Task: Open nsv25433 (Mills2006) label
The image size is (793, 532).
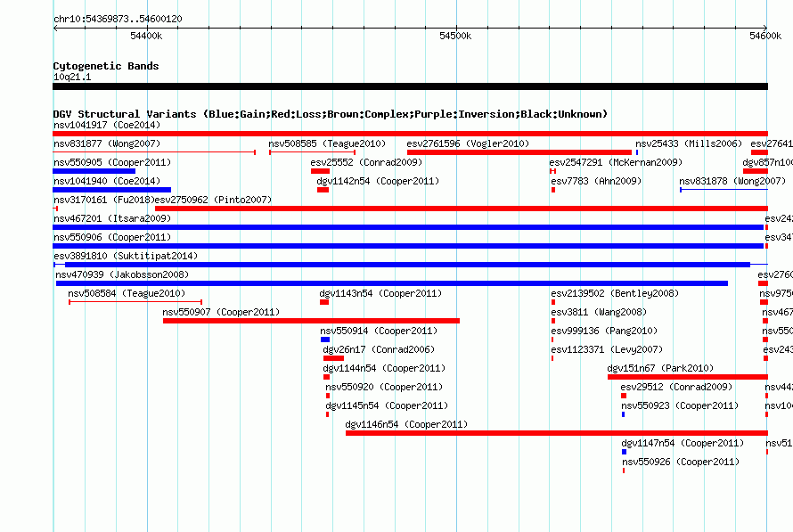Action: (689, 143)
